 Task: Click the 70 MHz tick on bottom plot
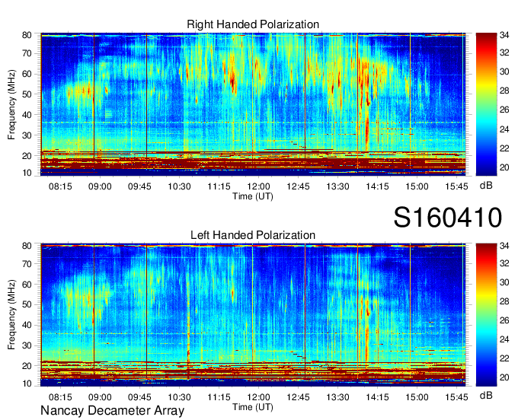[x=27, y=264]
